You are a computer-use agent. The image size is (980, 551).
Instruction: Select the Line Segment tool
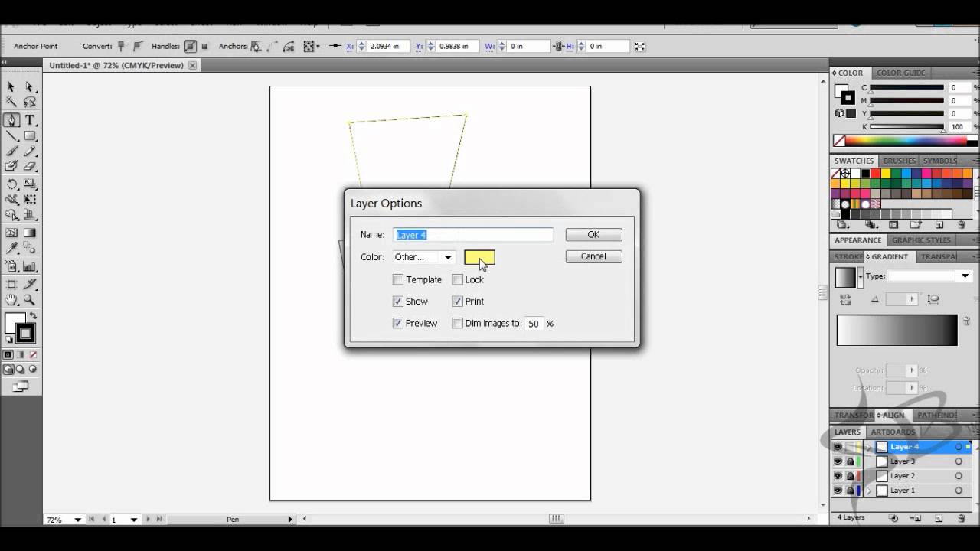[x=11, y=136]
